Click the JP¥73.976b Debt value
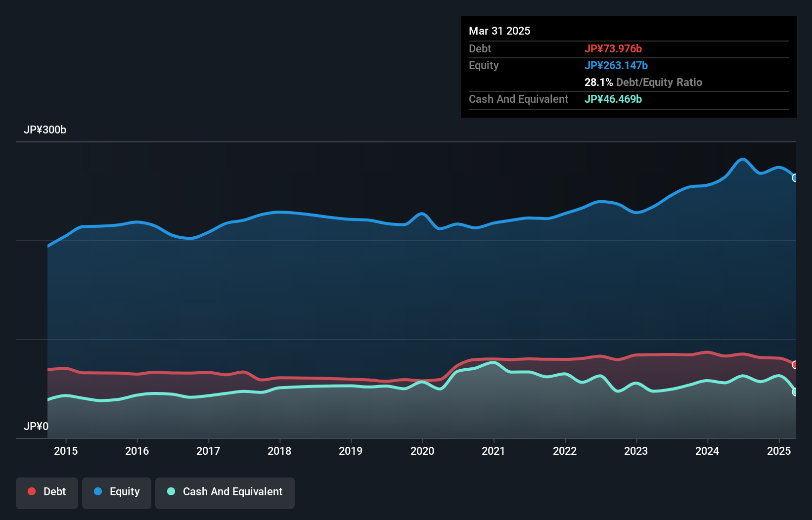Viewport: 812px width, 520px height. [x=613, y=48]
